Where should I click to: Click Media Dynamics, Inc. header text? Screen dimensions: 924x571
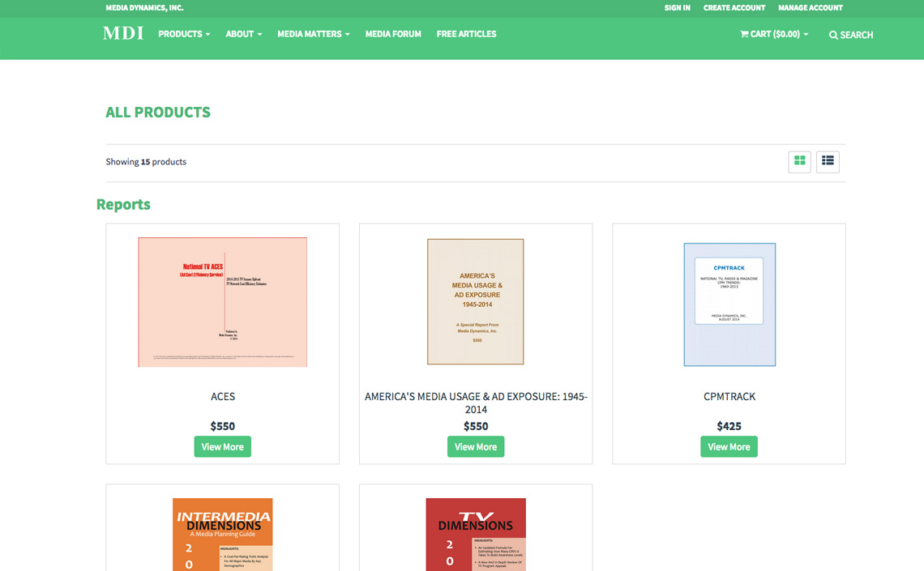click(144, 7)
